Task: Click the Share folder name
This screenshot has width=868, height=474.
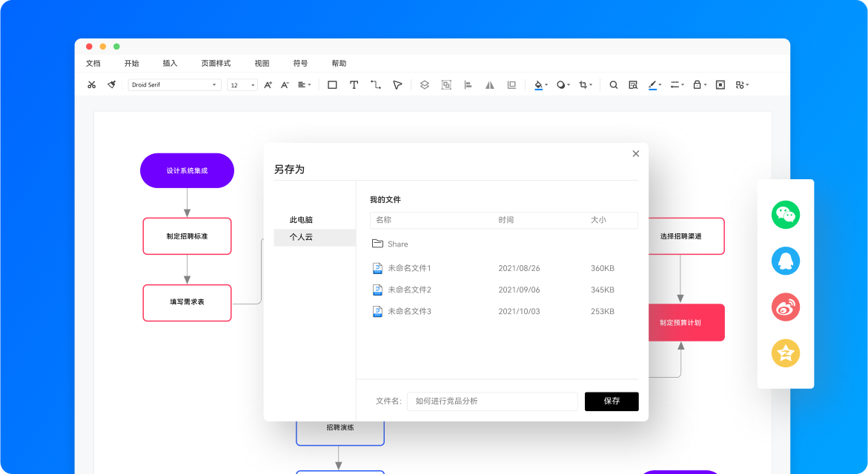Action: pyautogui.click(x=397, y=244)
